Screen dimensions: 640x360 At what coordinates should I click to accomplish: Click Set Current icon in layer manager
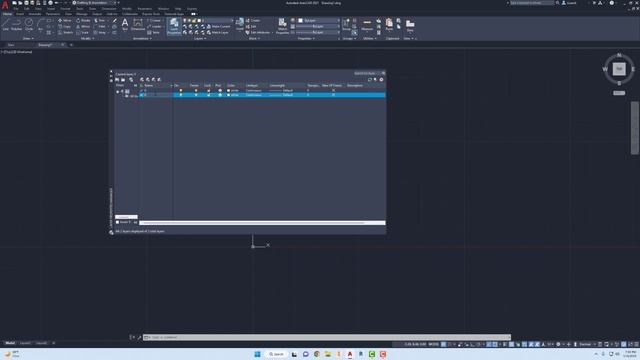click(159, 80)
